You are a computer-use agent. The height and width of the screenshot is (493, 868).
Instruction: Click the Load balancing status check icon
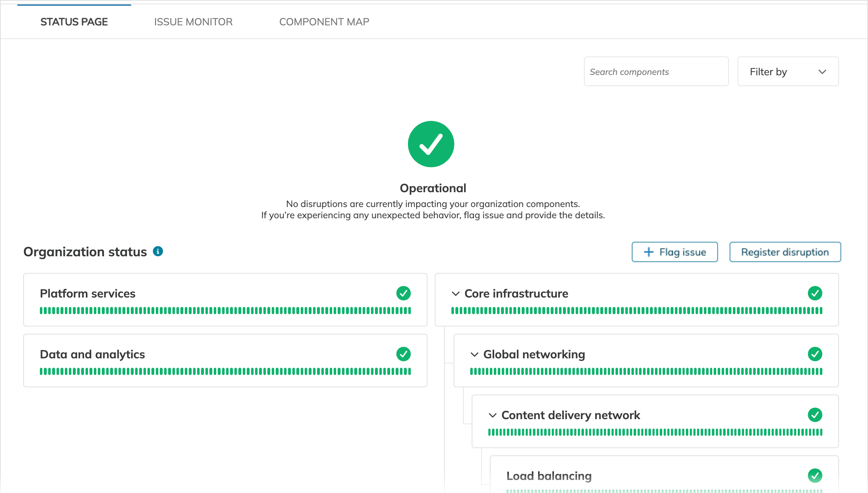(815, 476)
